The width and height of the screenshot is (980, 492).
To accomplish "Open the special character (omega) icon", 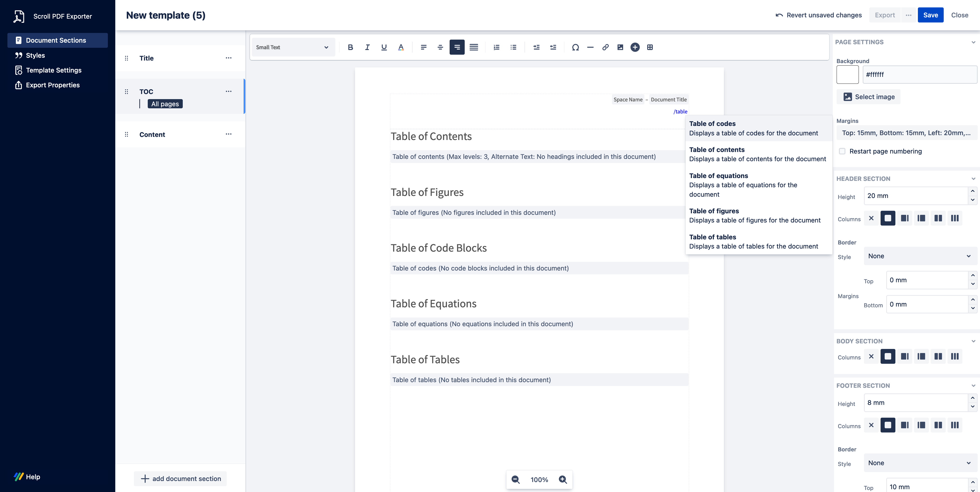I will click(x=575, y=47).
